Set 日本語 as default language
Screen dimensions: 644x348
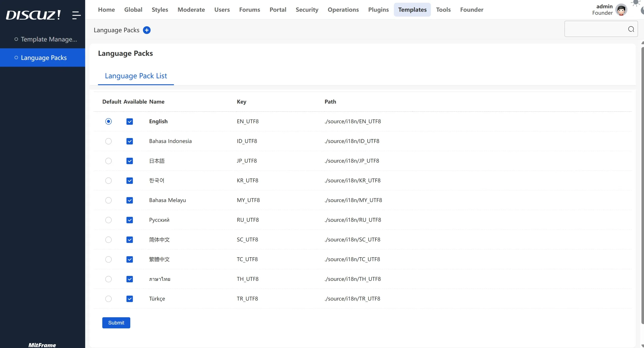click(108, 161)
